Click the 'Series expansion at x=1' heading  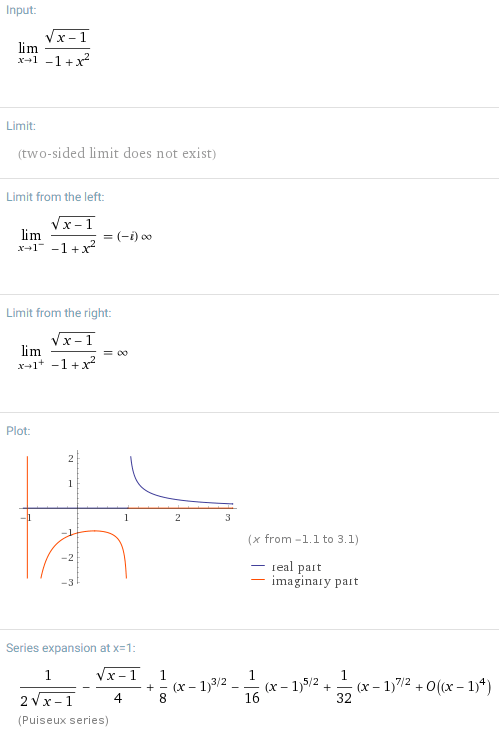point(71,648)
